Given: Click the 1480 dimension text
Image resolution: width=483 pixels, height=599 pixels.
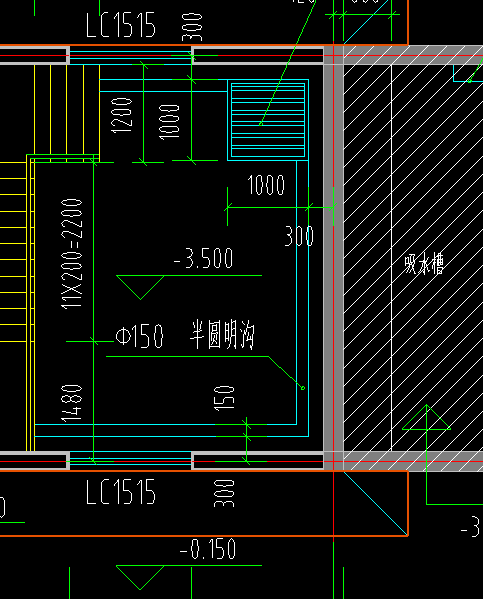Looking at the screenshot, I should [x=72, y=403].
